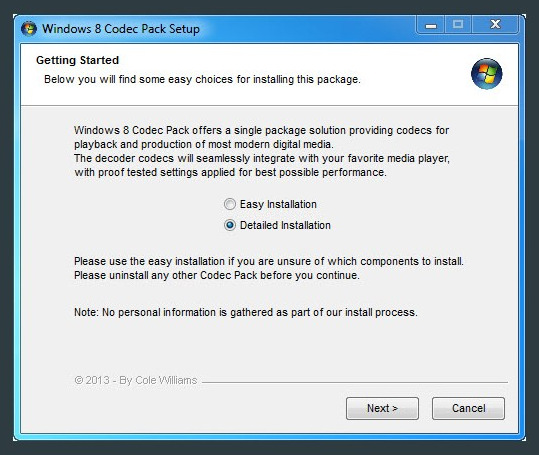The image size is (539, 455).
Task: Click the Codec Pack icon in title bar
Action: coord(29,29)
